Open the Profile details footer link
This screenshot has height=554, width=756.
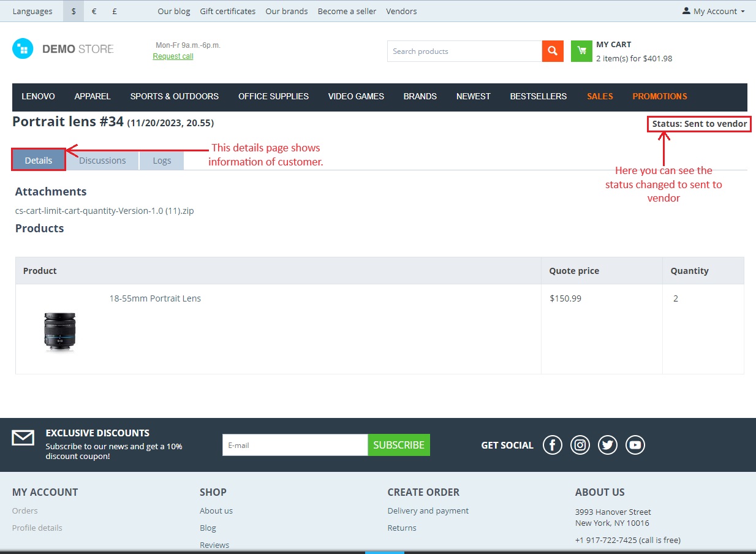[37, 528]
